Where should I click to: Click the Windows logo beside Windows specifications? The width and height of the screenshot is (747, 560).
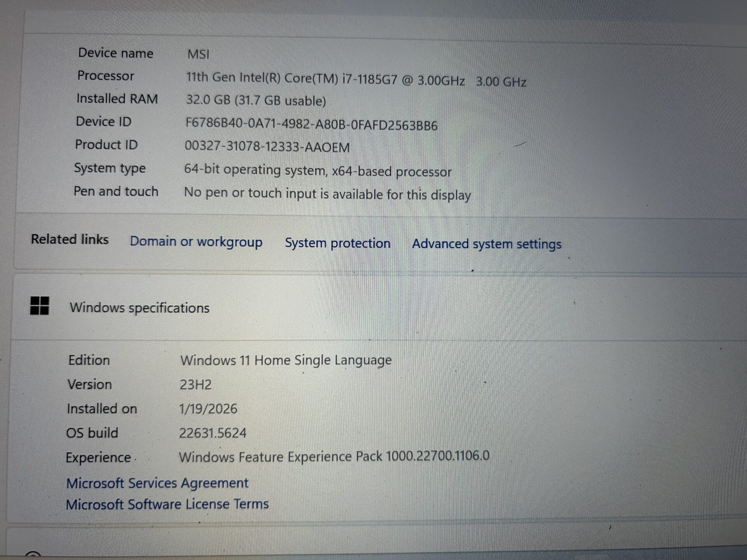(x=40, y=306)
